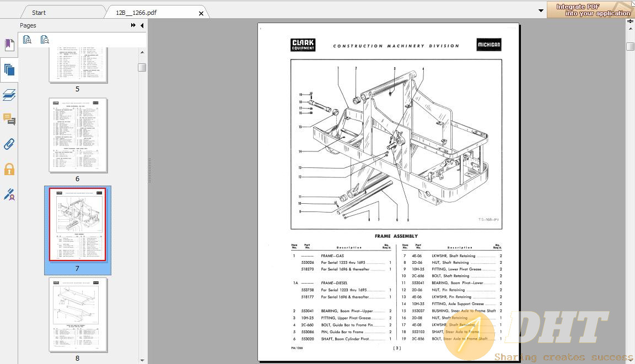Select the page 7 thumbnail
The width and height of the screenshot is (635, 364).
[x=77, y=225]
